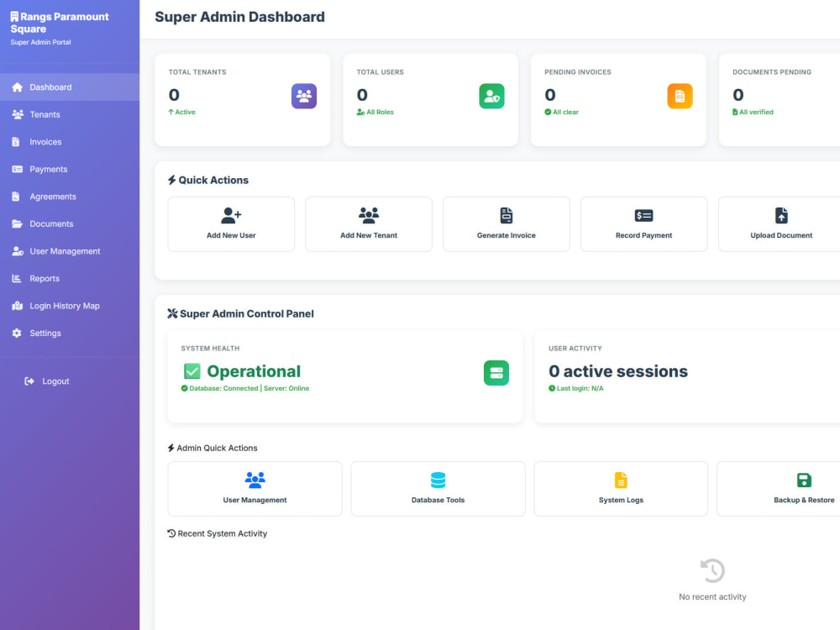Select Documents in the sidebar
Screen dimensions: 840x630
(x=70, y=224)
